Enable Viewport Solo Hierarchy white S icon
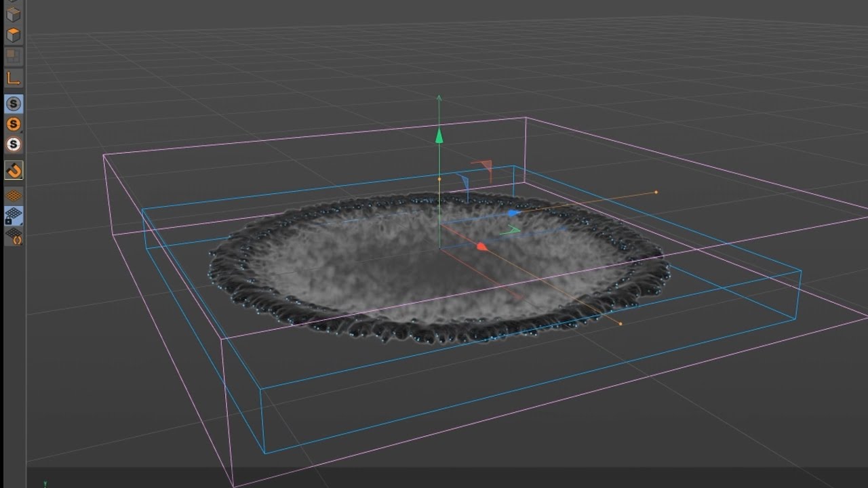The image size is (868, 488). pyautogui.click(x=14, y=144)
